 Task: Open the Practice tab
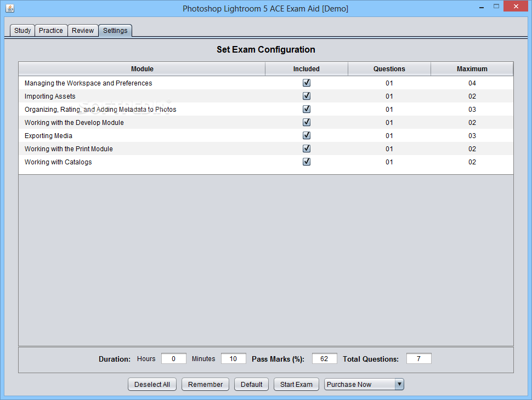pos(51,31)
